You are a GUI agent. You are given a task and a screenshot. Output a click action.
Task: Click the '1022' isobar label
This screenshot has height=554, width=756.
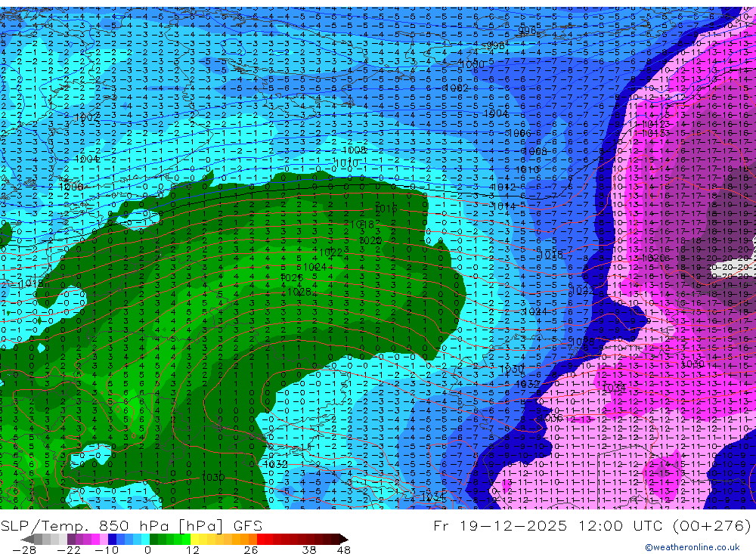point(331,252)
